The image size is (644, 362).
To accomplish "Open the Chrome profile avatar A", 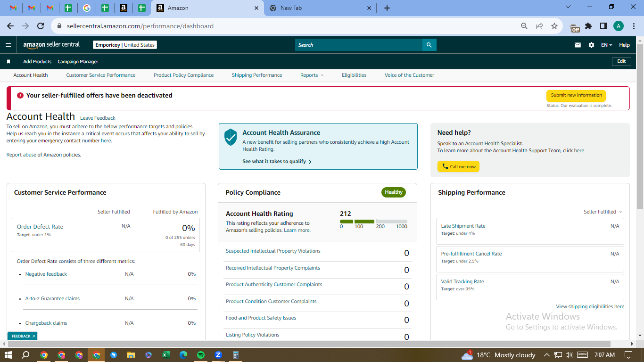I will click(619, 26).
